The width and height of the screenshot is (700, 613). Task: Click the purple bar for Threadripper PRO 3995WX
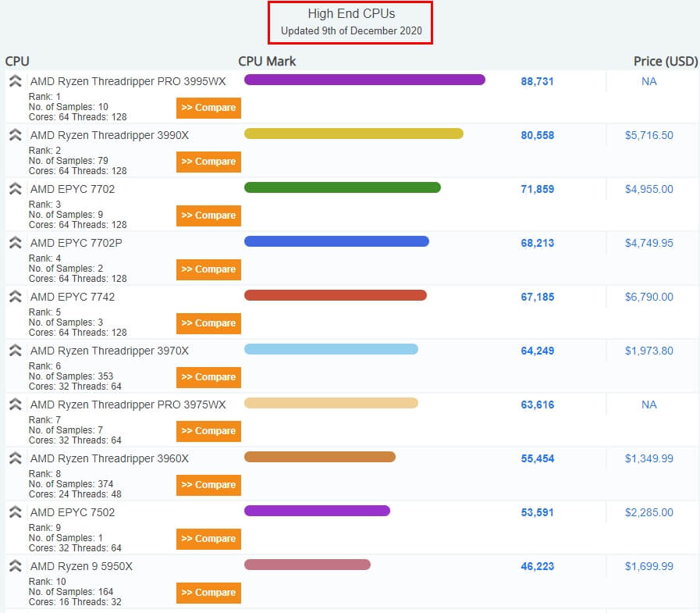pos(364,80)
